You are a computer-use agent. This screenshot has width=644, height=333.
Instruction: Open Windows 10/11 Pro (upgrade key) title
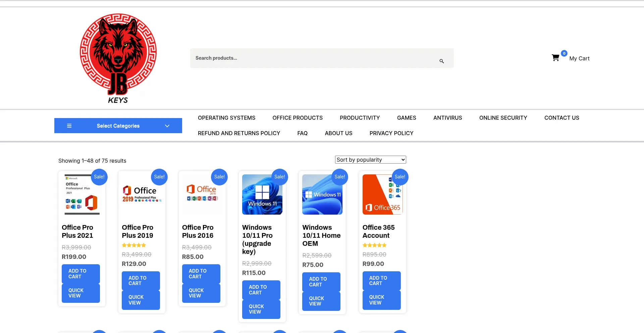pos(258,239)
